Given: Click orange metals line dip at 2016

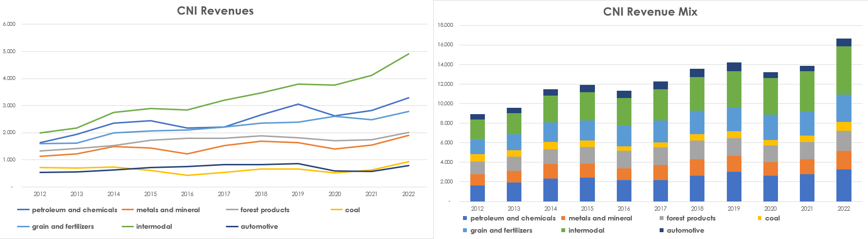Looking at the screenshot, I should (187, 154).
